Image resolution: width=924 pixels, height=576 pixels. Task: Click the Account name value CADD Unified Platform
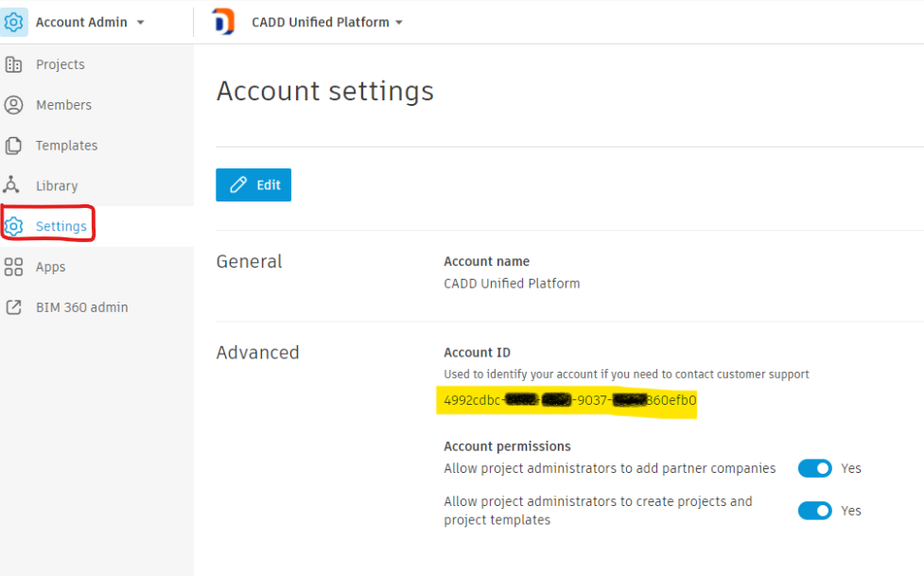point(512,284)
